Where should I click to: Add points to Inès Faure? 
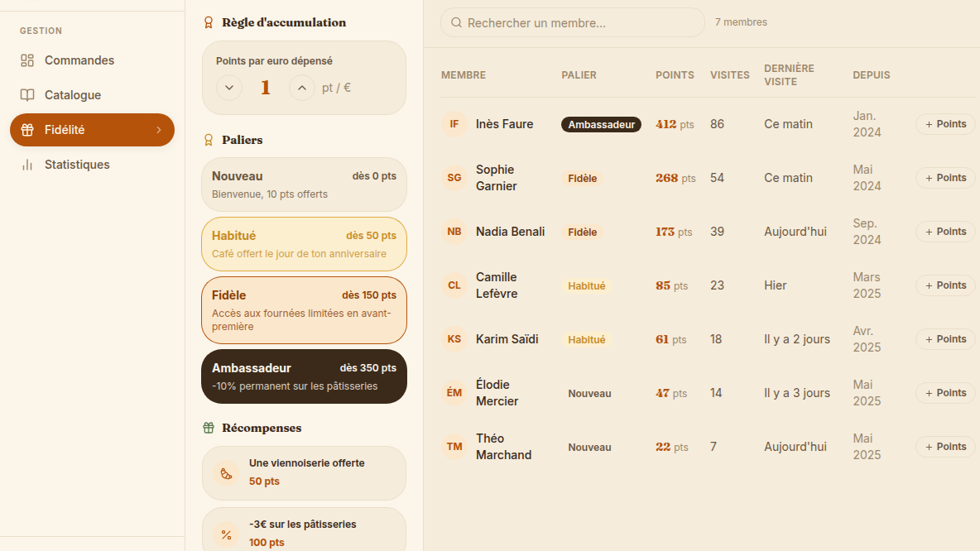(x=945, y=124)
